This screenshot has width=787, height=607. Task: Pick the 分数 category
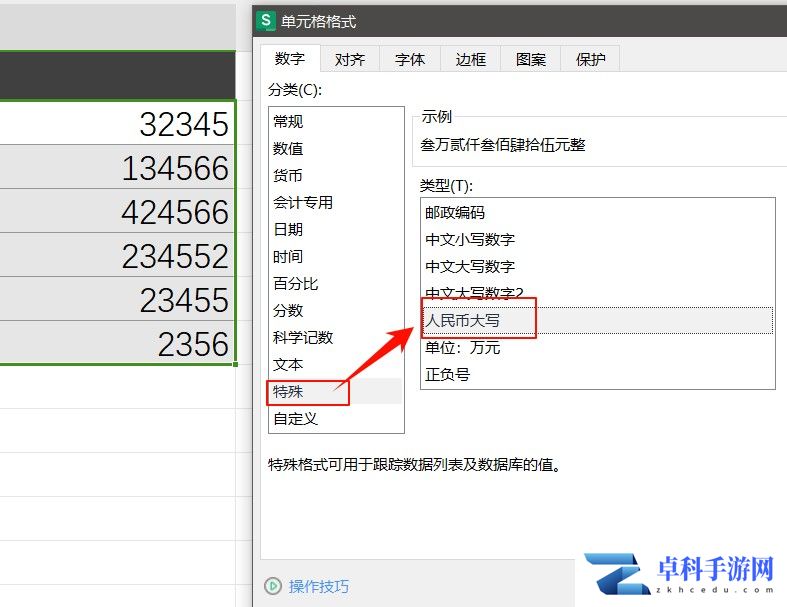coord(336,311)
